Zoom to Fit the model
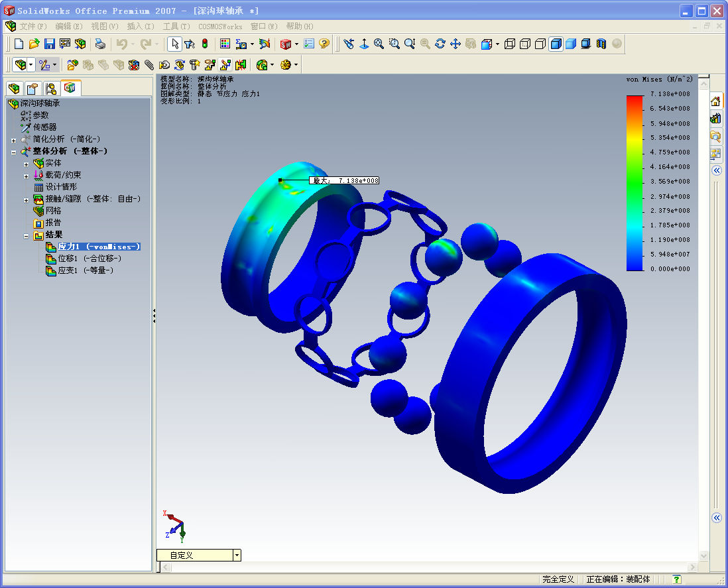Image resolution: width=728 pixels, height=588 pixels. pos(379,44)
